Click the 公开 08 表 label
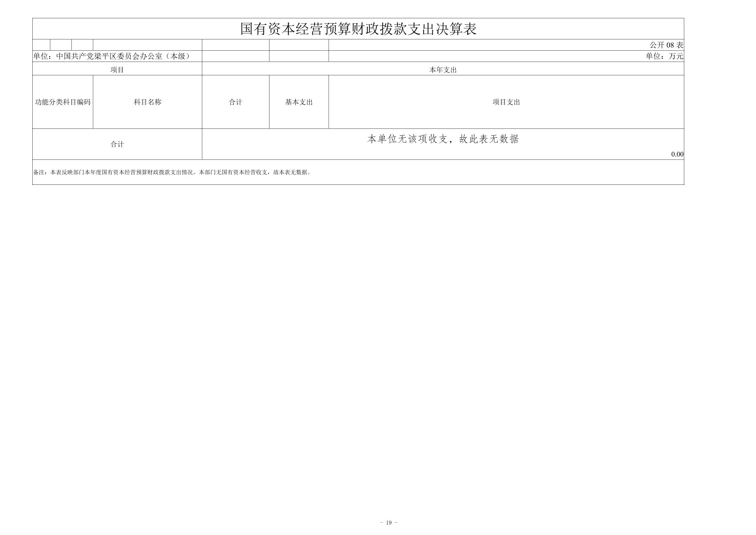 [x=666, y=45]
